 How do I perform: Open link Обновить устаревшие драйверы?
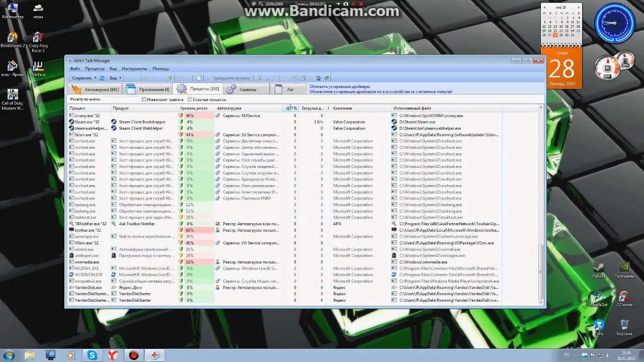(x=340, y=86)
